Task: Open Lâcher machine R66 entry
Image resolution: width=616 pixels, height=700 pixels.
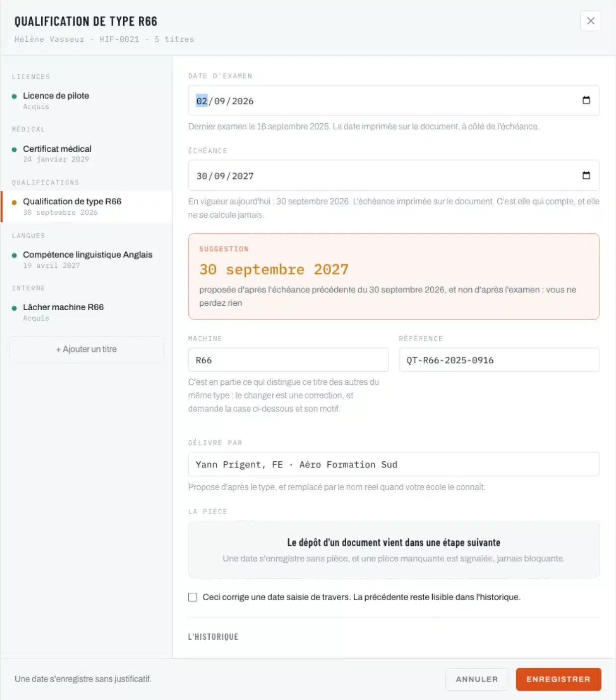Action: [86, 312]
